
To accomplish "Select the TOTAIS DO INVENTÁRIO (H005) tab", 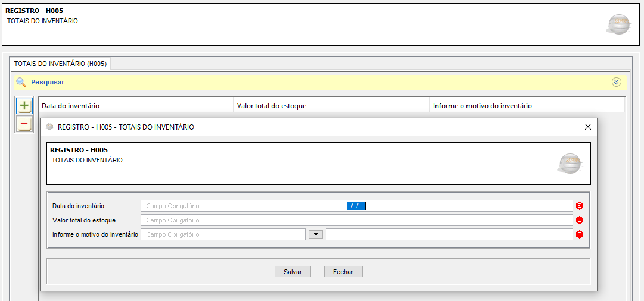I will (60, 63).
